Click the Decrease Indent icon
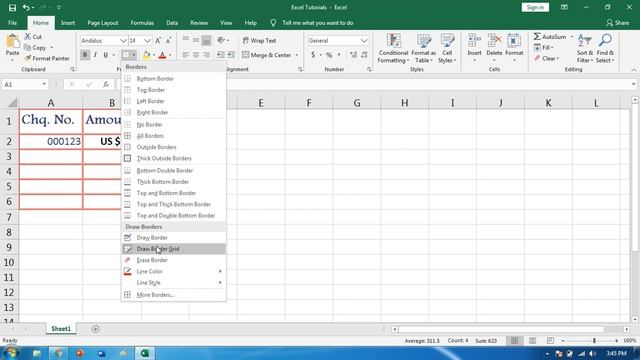This screenshot has height=360, width=640. pyautogui.click(x=220, y=55)
